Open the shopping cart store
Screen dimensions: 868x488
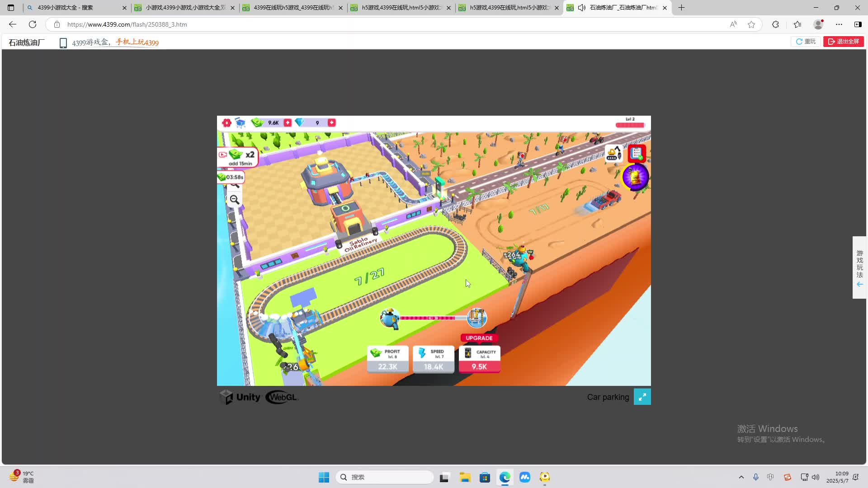(x=240, y=123)
